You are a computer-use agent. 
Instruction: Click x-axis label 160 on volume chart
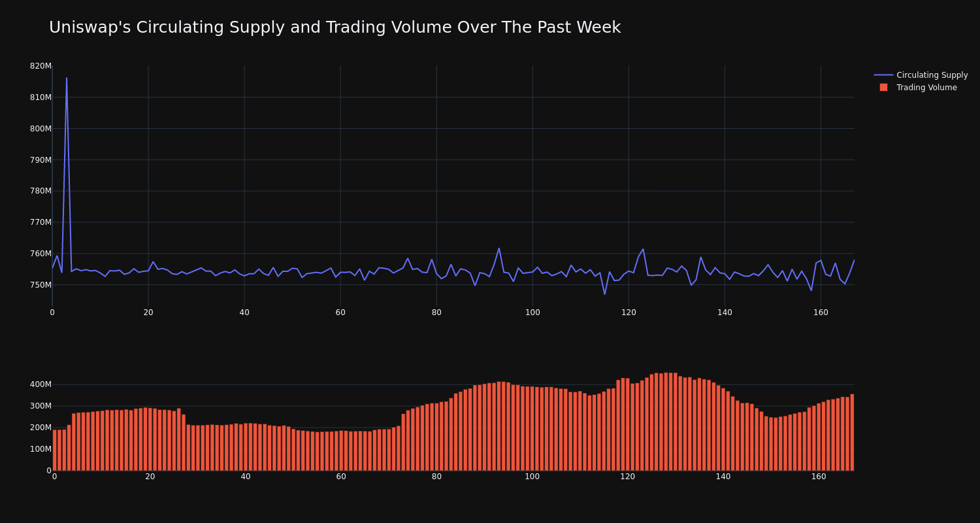pos(819,477)
